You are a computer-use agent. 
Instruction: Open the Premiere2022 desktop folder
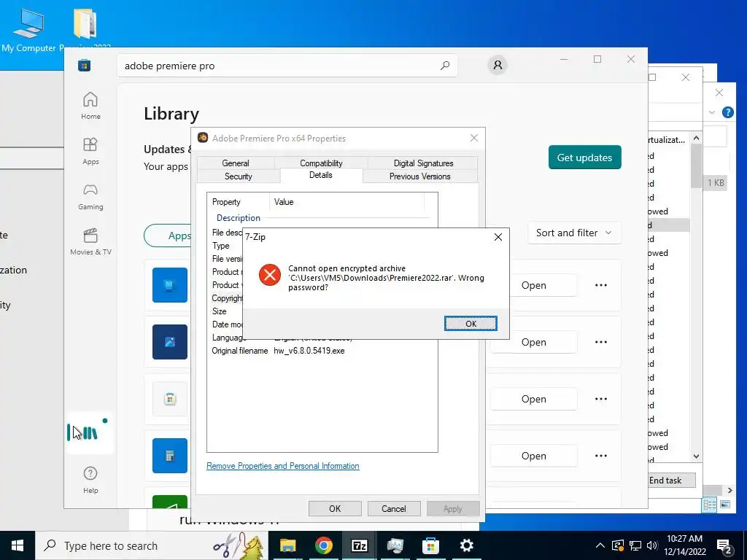click(x=85, y=29)
